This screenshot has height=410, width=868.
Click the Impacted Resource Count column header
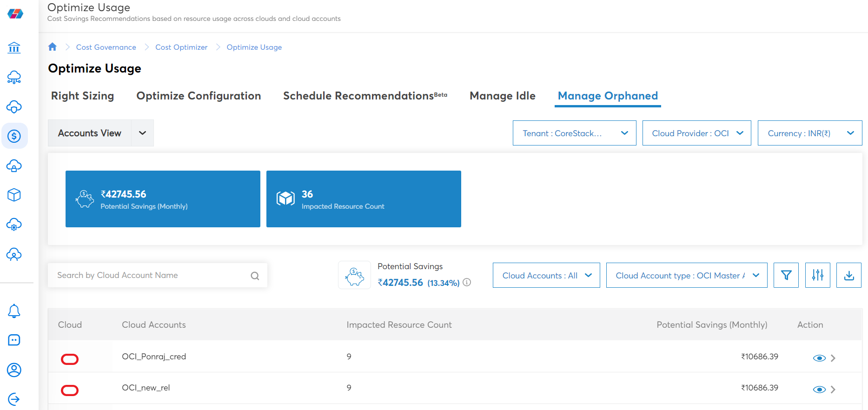point(399,324)
